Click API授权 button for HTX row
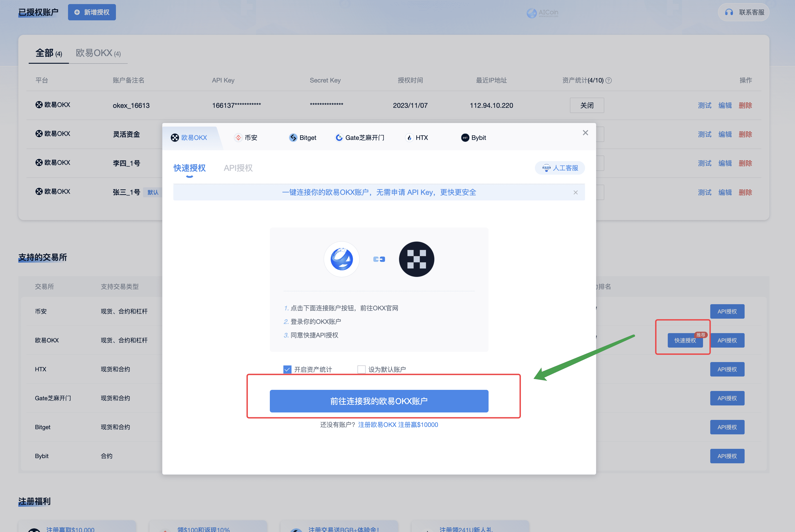Image resolution: width=795 pixels, height=532 pixels. point(727,369)
